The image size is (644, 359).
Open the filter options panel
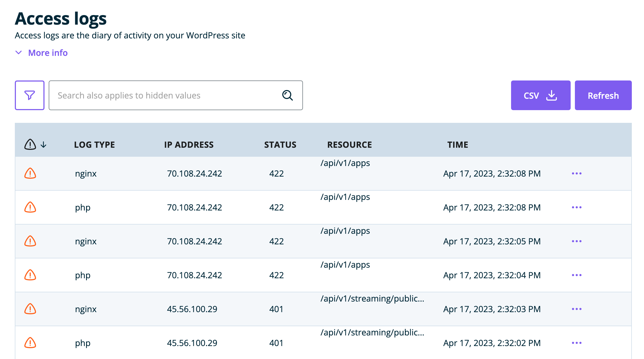[x=30, y=95]
